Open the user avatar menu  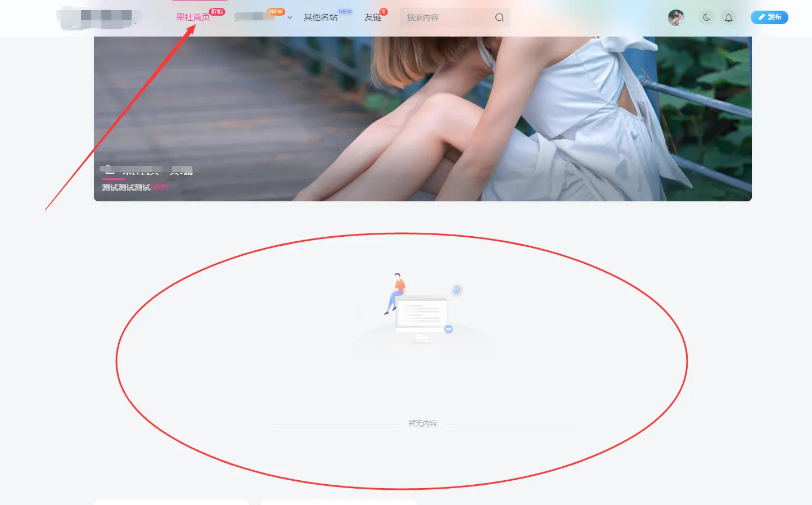[x=676, y=17]
